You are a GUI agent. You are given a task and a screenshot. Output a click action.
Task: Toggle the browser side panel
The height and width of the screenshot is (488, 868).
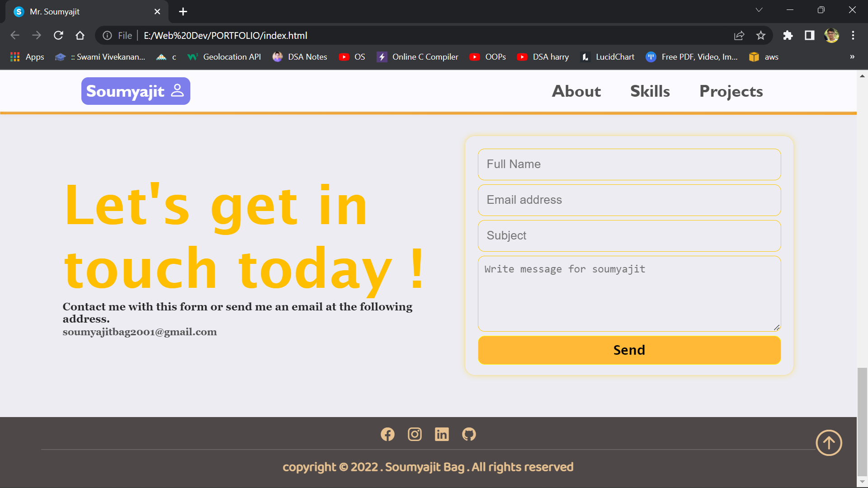810,35
